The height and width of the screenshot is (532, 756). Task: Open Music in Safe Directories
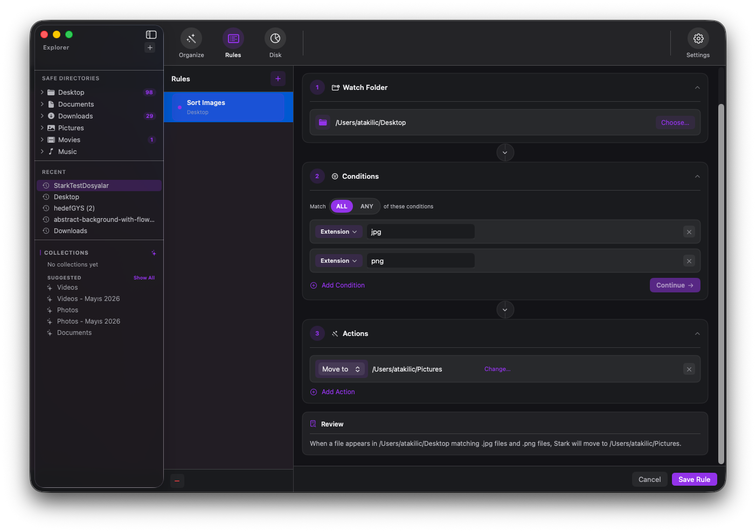[67, 152]
